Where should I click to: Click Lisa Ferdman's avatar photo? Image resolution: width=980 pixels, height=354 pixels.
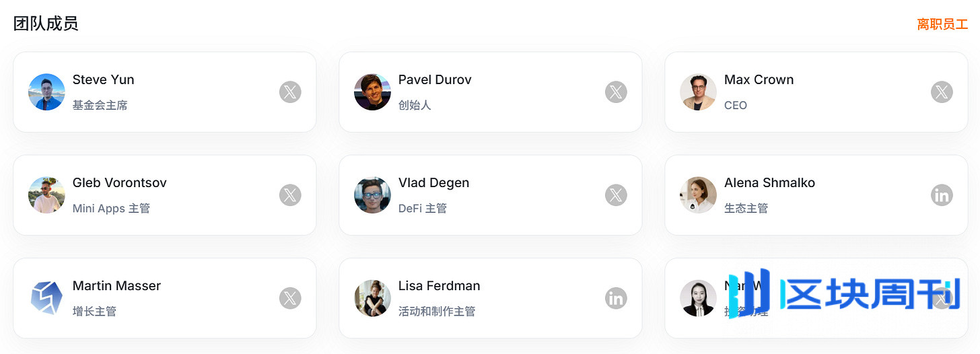(x=372, y=298)
